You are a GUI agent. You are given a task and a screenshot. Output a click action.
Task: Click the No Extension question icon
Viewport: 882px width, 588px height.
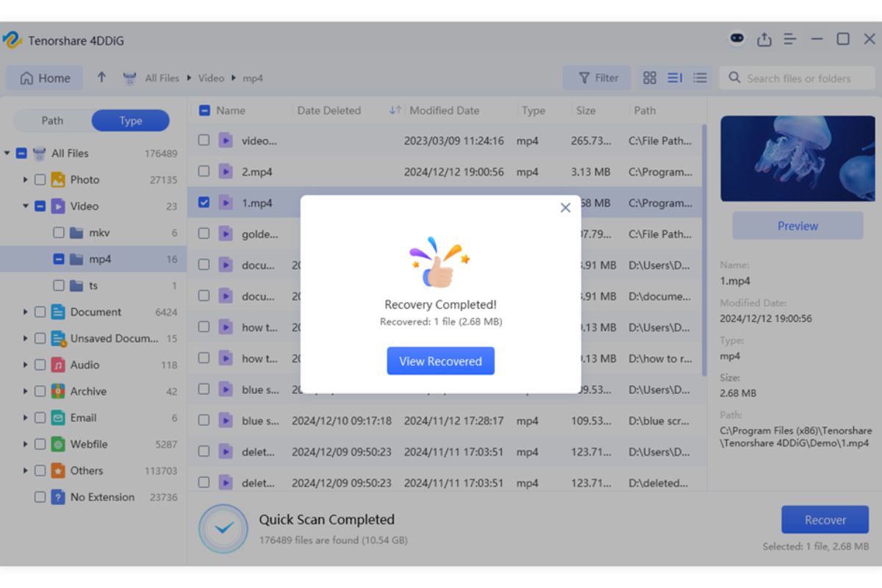pyautogui.click(x=58, y=497)
